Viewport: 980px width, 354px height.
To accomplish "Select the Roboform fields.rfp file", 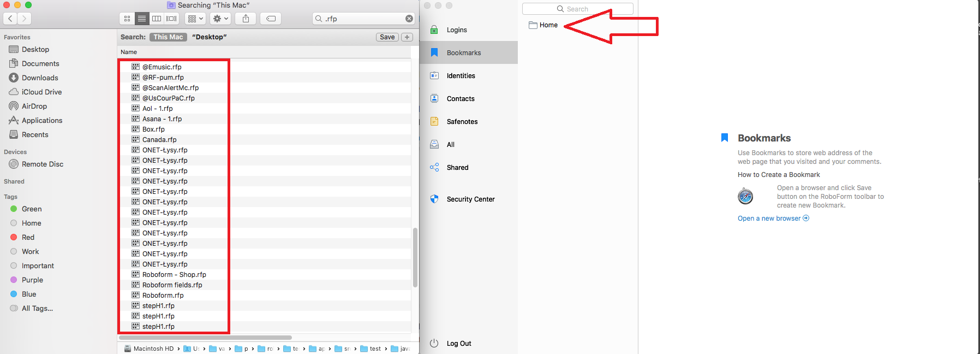I will pos(172,285).
